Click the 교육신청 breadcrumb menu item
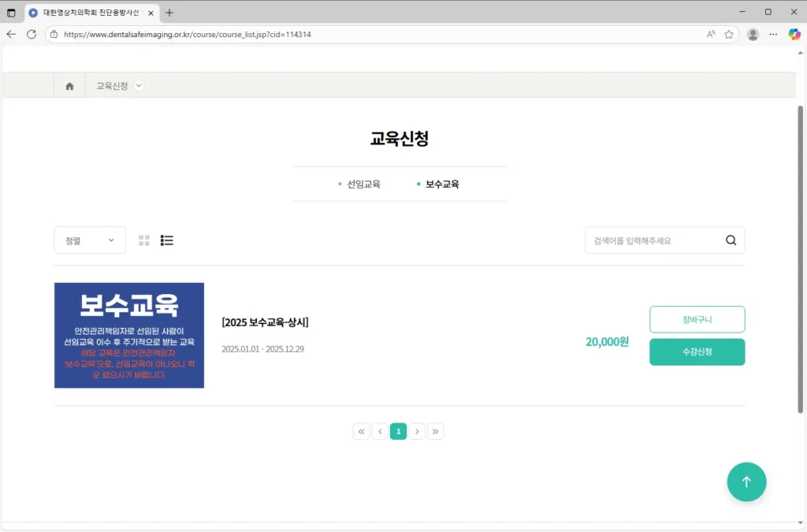 pyautogui.click(x=111, y=85)
